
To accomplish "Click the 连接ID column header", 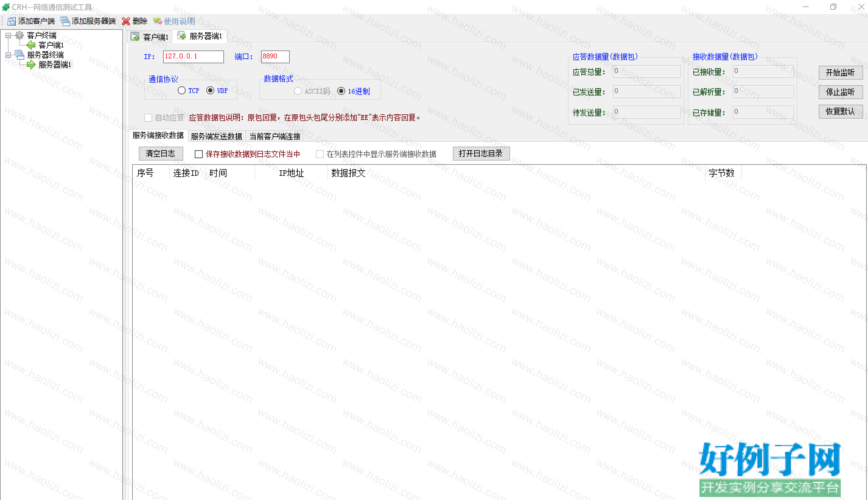I will coord(187,173).
